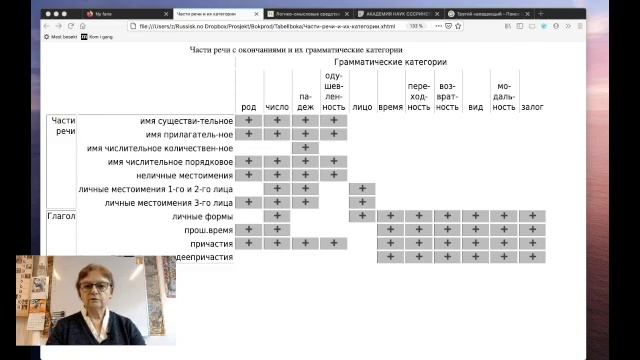
Task: Open the Most besøkt bookmarks folder
Action: (x=60, y=37)
